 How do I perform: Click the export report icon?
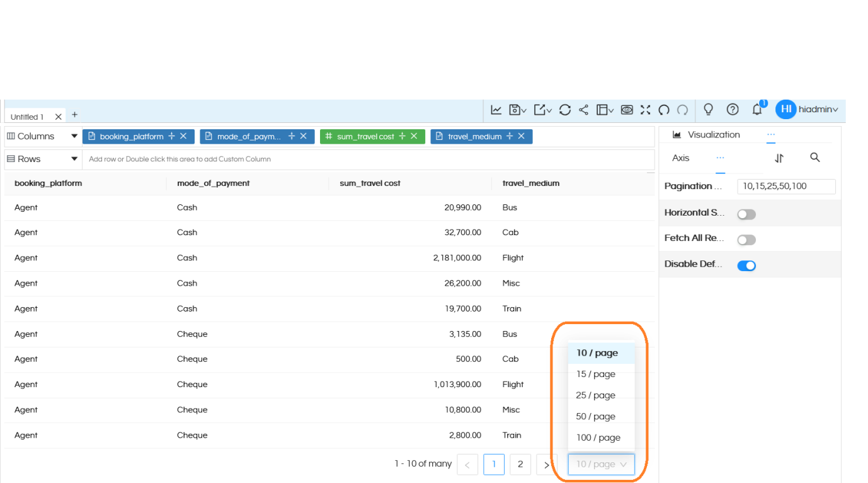tap(540, 110)
